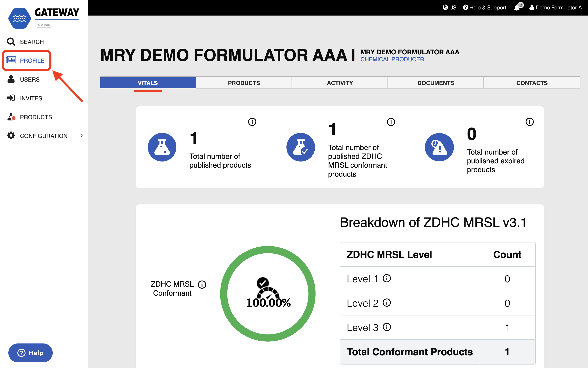Click MRY DEMO FORMULATOR AAA main title

224,55
